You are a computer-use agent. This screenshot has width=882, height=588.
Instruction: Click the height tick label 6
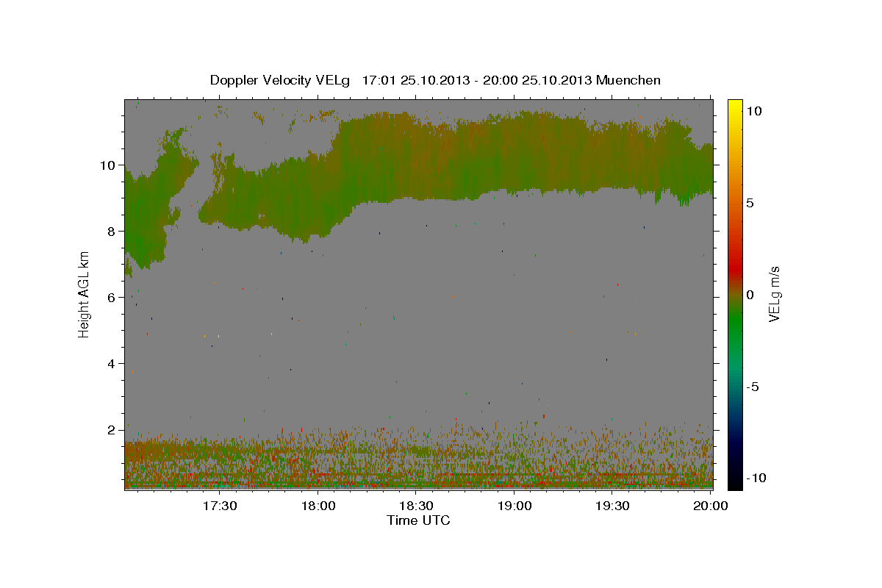[x=112, y=297]
